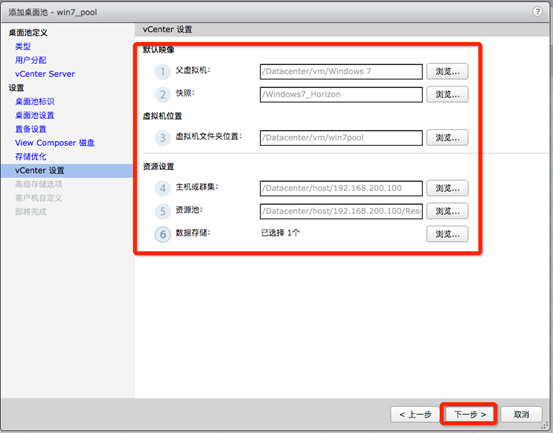
Task: Click the step 5 resource pool icon
Action: 163,211
